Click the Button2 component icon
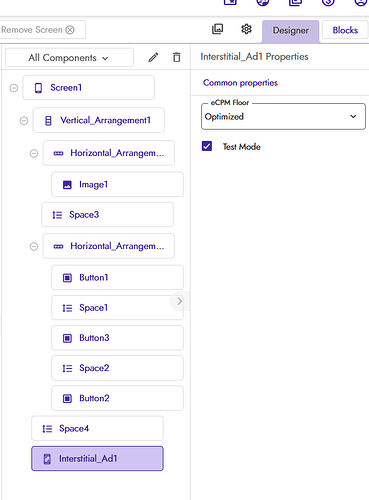 pos(67,398)
